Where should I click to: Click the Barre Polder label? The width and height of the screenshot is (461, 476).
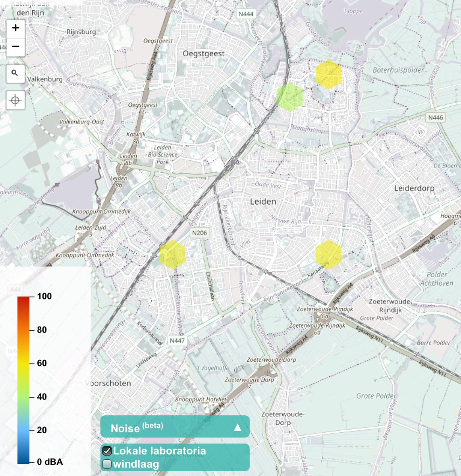point(434,342)
